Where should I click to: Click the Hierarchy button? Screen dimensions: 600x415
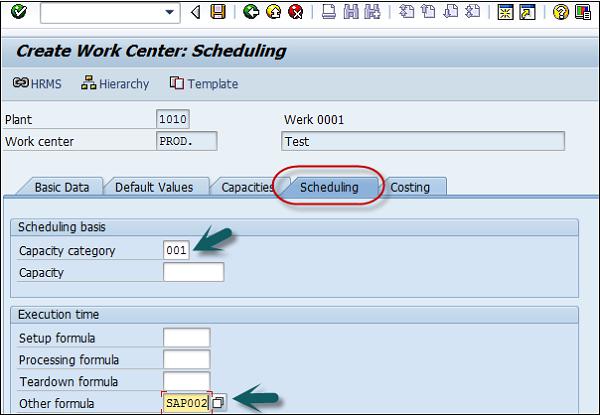[x=115, y=84]
